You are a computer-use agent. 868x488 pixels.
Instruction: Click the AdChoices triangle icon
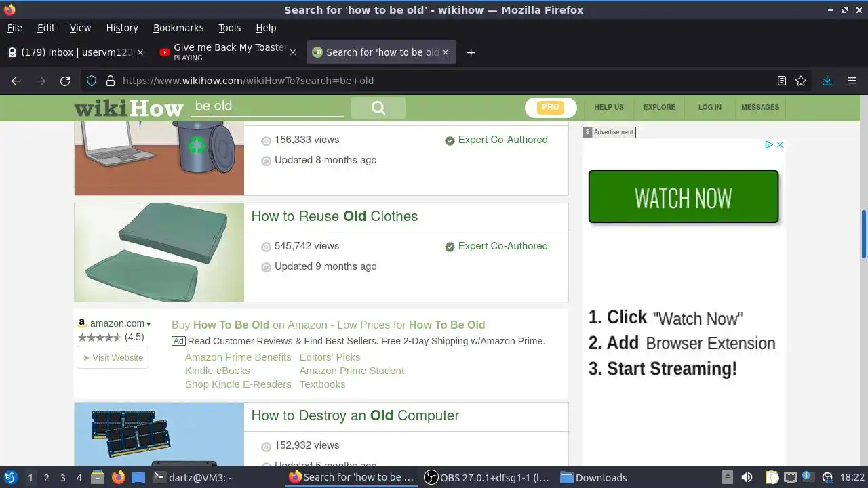click(x=769, y=144)
